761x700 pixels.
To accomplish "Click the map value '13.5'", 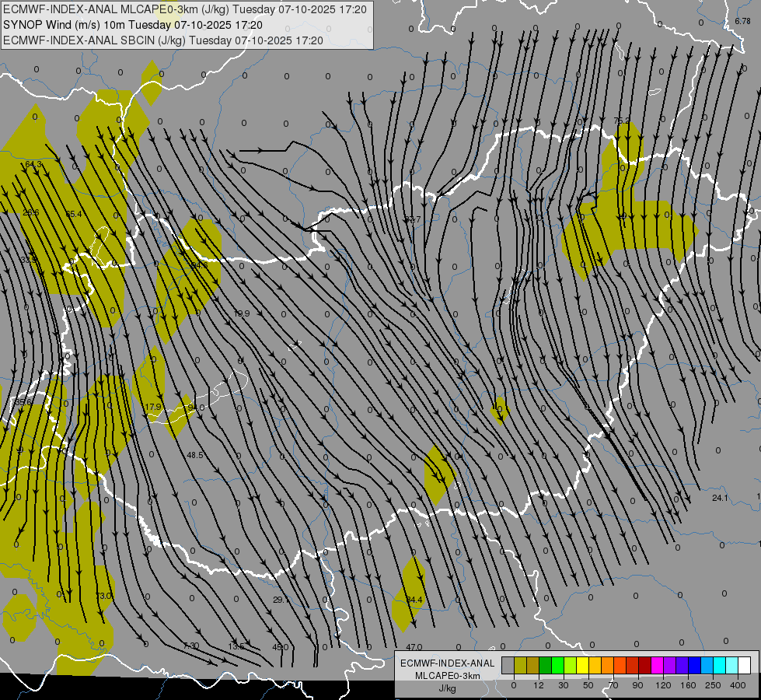I will tap(236, 646).
